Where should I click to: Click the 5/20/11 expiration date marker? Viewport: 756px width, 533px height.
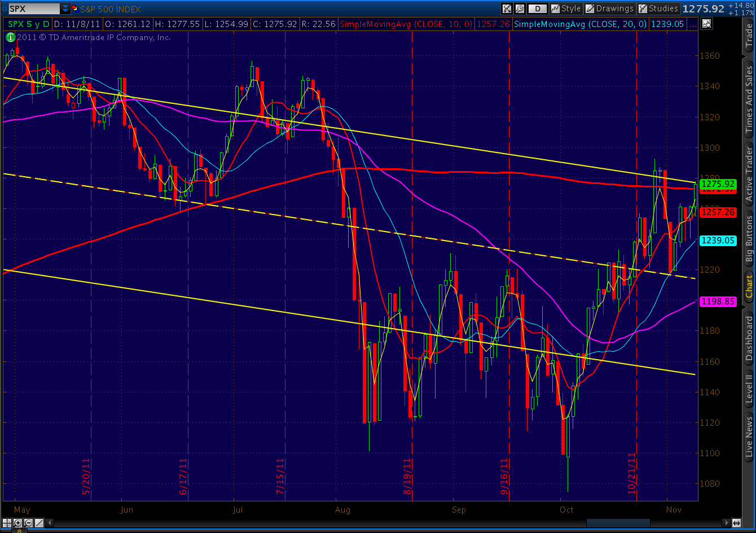point(86,477)
